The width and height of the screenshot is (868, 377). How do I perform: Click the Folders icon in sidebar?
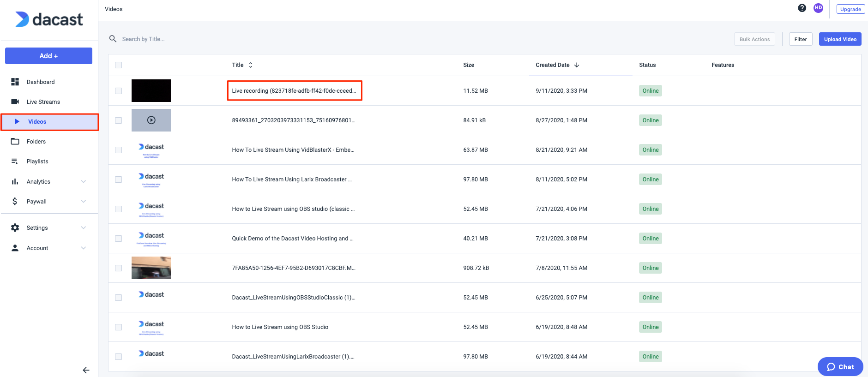[x=15, y=141]
